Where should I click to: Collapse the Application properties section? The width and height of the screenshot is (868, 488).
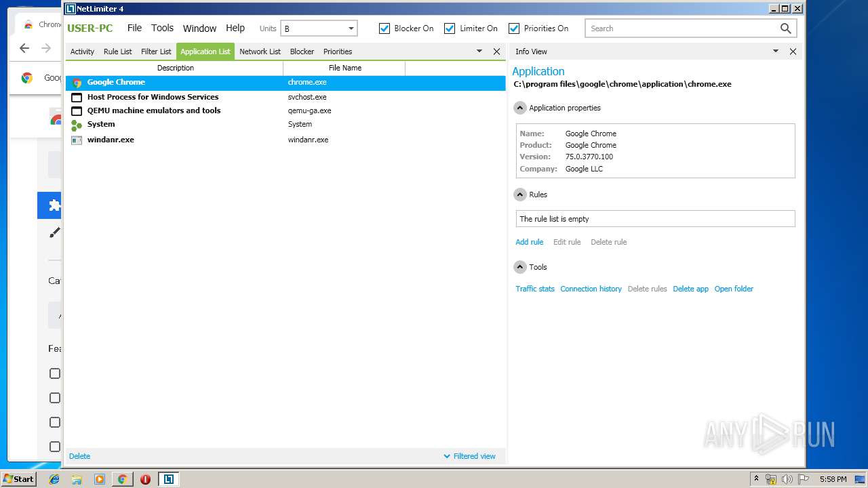520,108
